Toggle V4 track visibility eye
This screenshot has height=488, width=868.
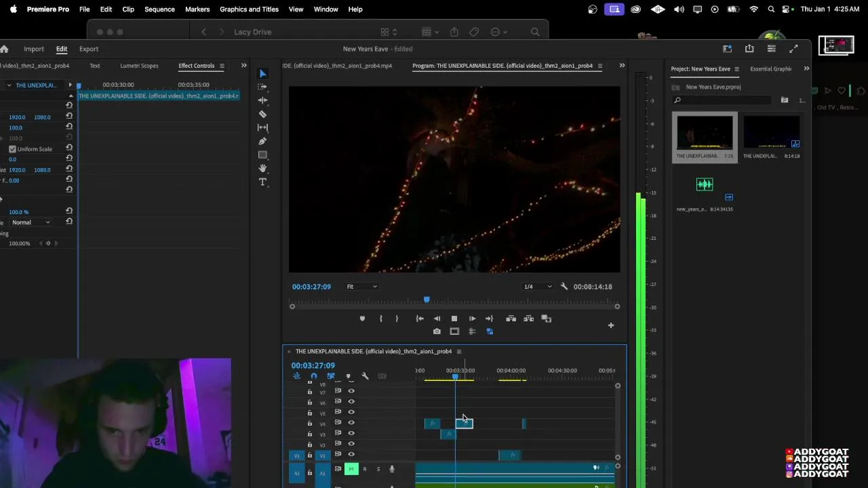351,423
